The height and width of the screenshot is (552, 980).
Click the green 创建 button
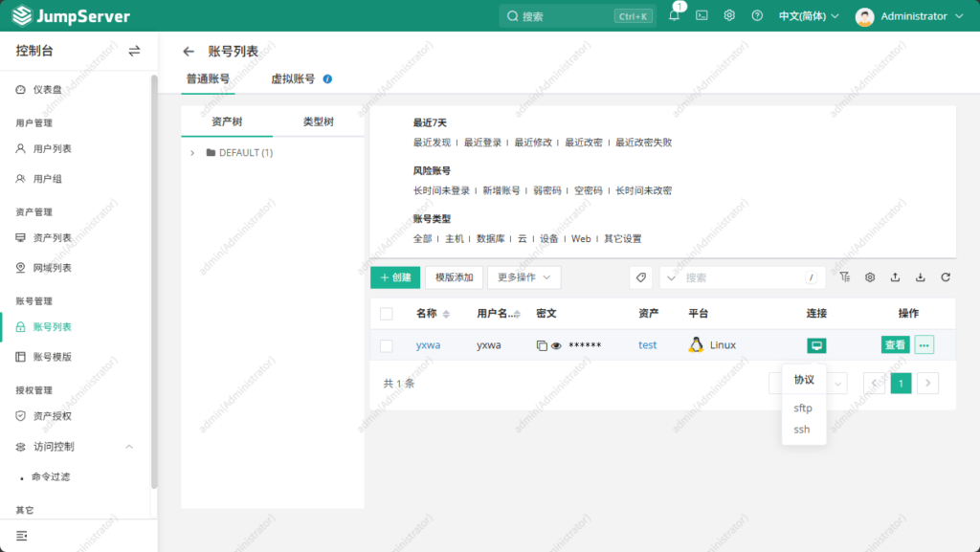click(395, 277)
